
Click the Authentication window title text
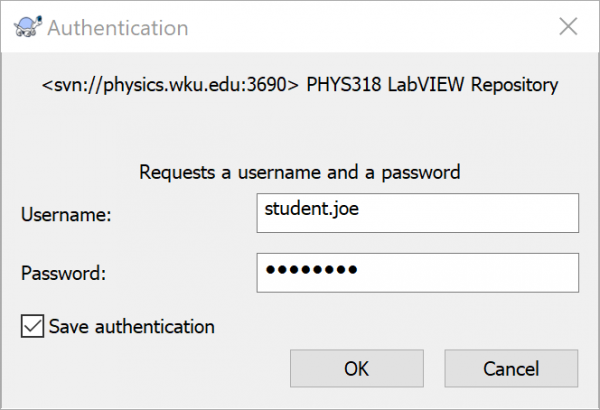(x=118, y=28)
